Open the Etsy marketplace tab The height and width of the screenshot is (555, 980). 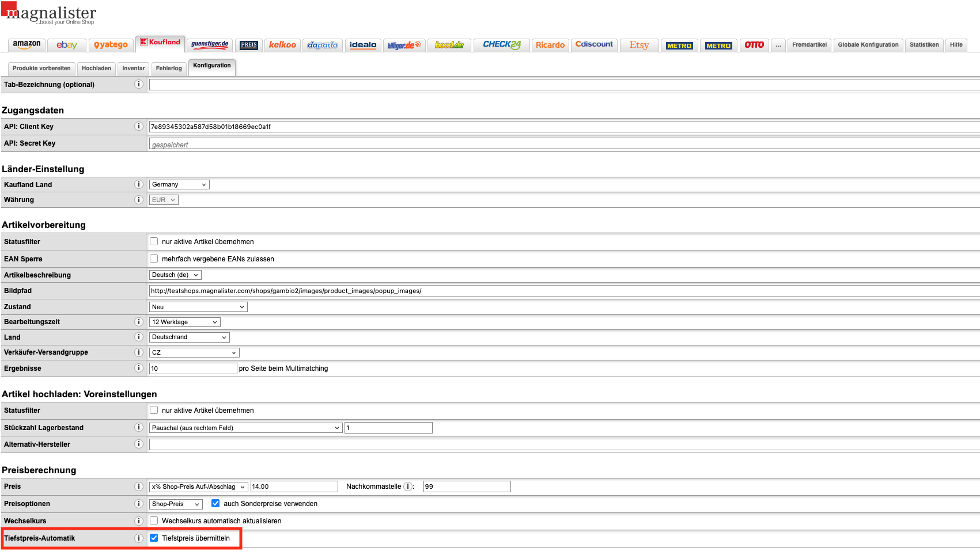pyautogui.click(x=639, y=45)
